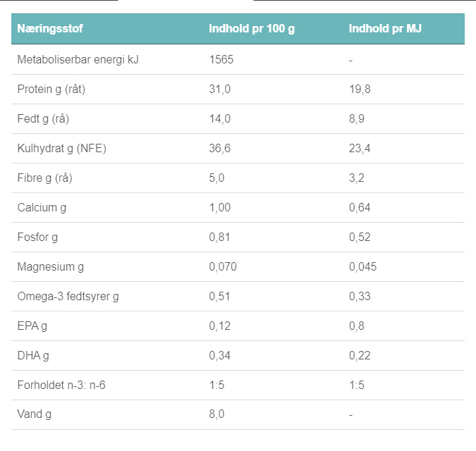Click the Indhold pr 100 g header

(251, 30)
